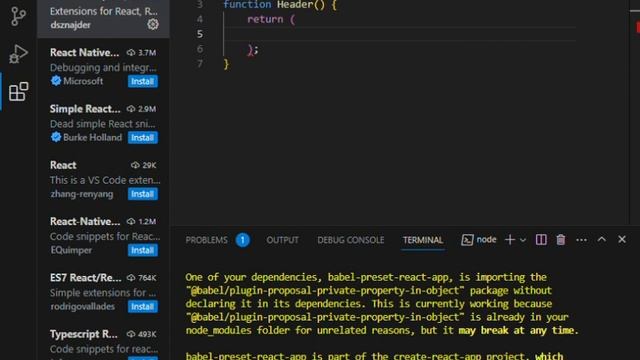Close the terminal panel
640x360 pixels.
point(622,240)
